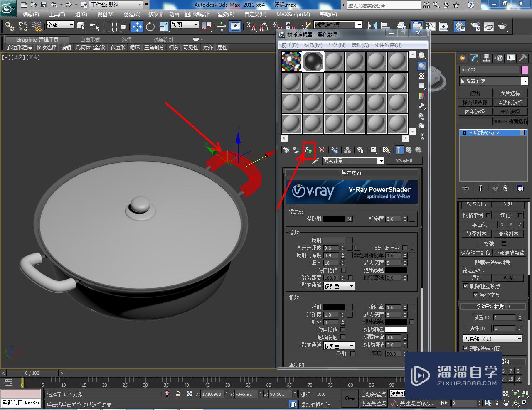Toggle 使用插值 checkbox in 反射 section
The image size is (532, 410).
pos(343,270)
